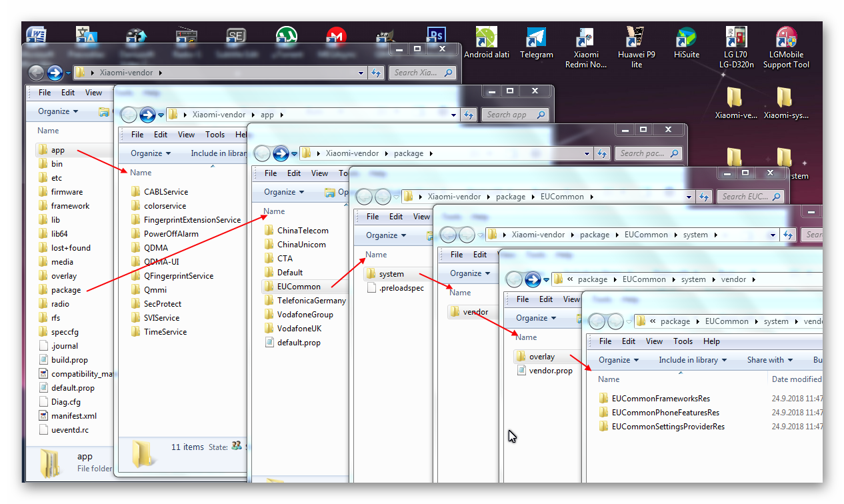This screenshot has height=504, width=844.
Task: Select the firmware folder
Action: tap(60, 192)
